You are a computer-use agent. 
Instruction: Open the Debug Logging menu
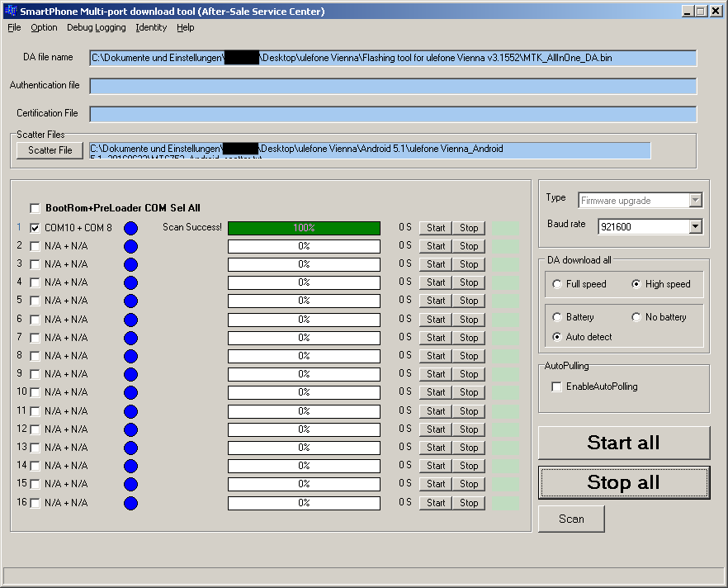coord(97,27)
